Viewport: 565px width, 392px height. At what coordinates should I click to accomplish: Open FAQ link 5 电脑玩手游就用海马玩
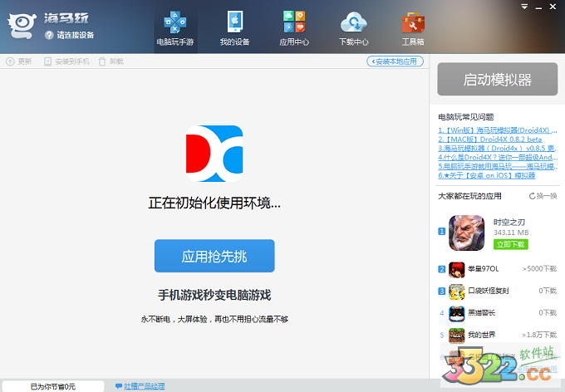pos(497,166)
